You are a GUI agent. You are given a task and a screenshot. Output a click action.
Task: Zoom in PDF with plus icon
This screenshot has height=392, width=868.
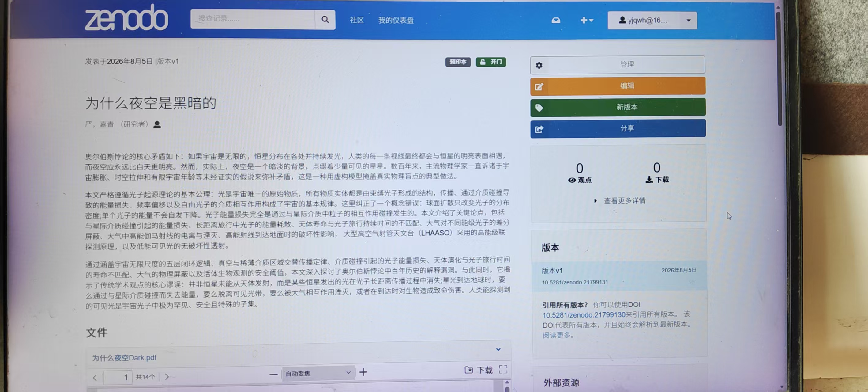(x=363, y=372)
